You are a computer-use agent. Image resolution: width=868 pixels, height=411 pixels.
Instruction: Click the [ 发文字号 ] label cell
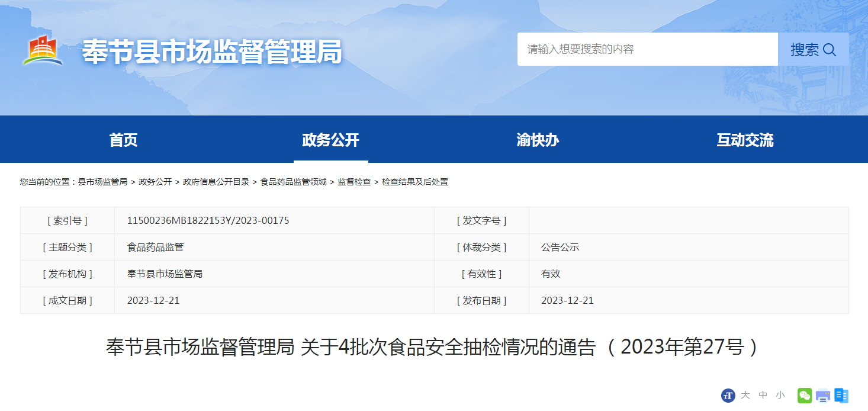(x=481, y=220)
